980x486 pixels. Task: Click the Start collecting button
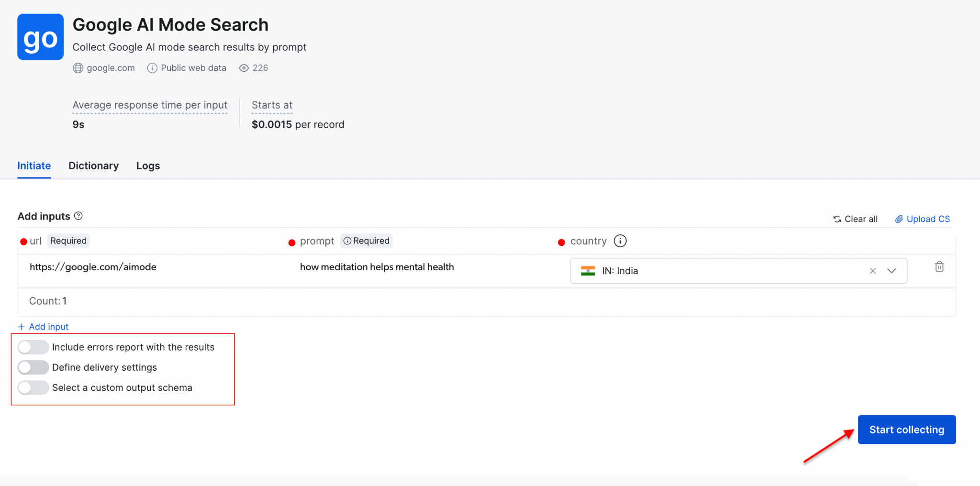pyautogui.click(x=907, y=429)
